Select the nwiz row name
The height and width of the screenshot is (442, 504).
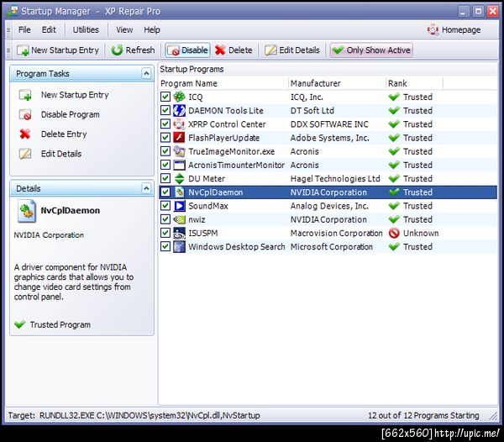coord(197,220)
